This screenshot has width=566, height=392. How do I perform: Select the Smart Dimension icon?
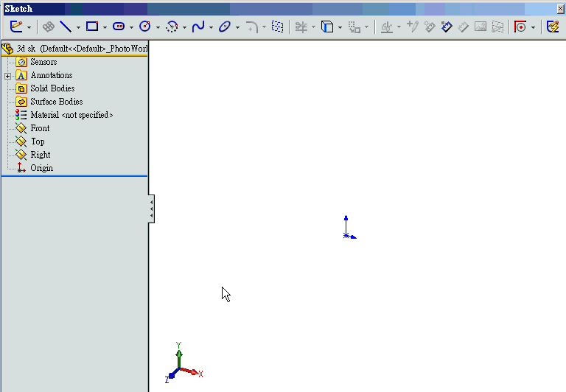48,27
